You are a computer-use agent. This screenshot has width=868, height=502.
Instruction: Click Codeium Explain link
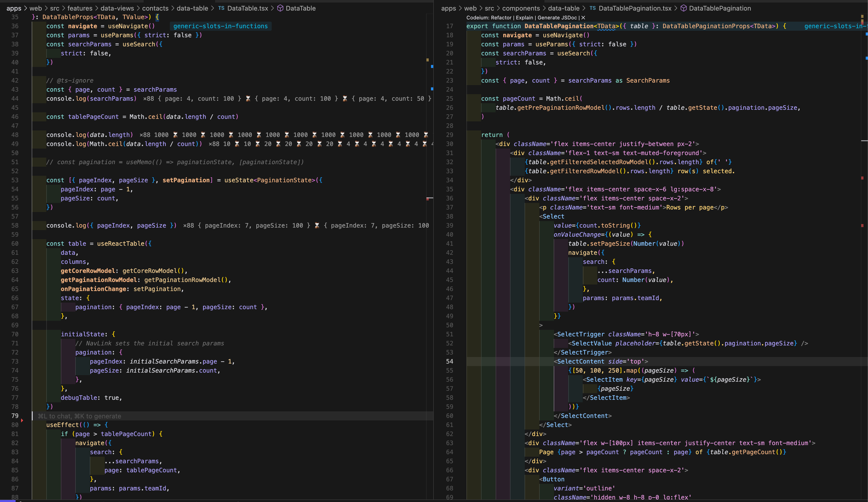pyautogui.click(x=524, y=18)
